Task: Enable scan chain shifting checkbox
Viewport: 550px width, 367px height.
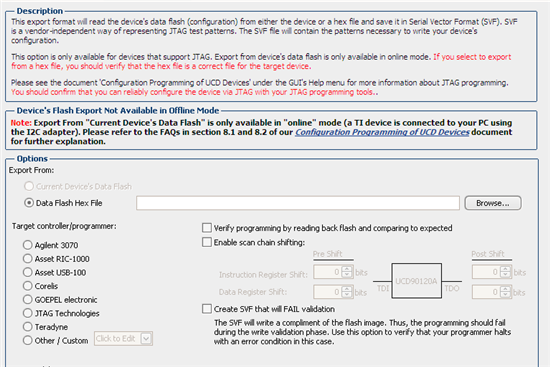Action: coord(207,242)
